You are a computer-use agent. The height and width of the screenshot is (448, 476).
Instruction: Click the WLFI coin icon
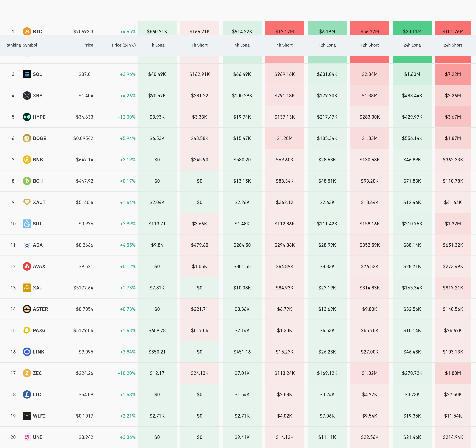(x=27, y=416)
